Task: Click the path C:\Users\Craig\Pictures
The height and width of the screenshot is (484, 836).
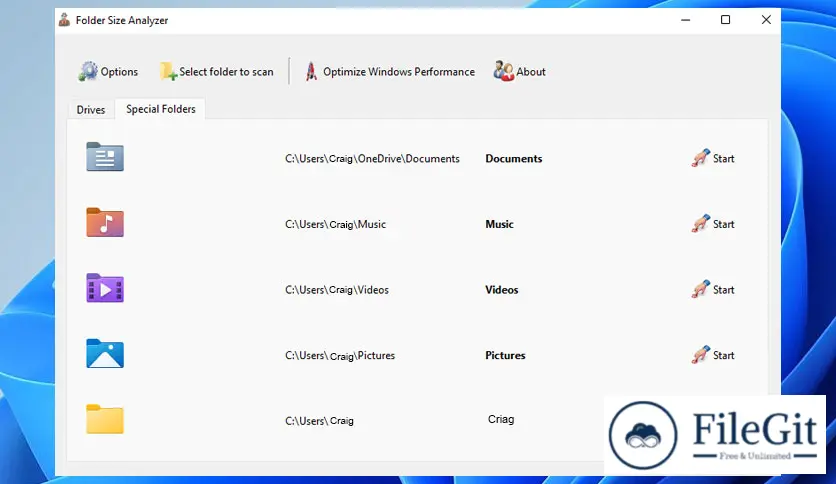Action: point(340,355)
